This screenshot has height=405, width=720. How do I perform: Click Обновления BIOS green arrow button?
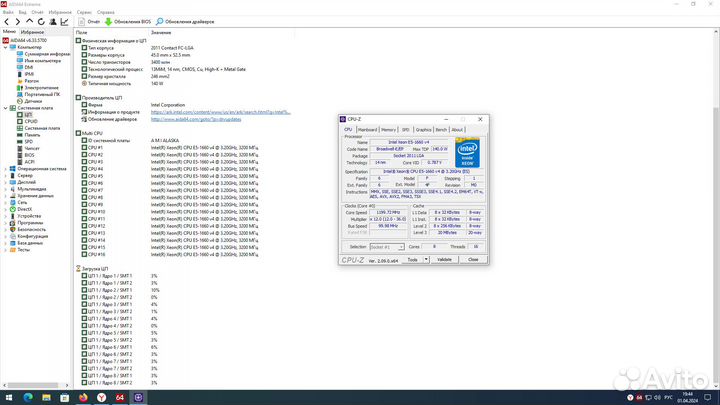[128, 20]
